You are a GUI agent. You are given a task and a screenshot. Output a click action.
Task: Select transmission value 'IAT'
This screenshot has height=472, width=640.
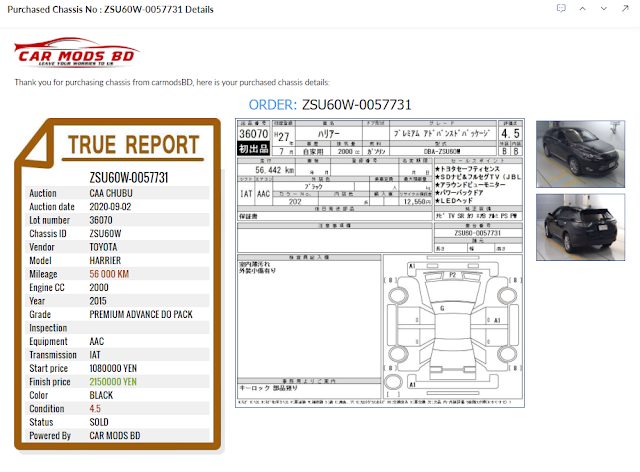(95, 355)
